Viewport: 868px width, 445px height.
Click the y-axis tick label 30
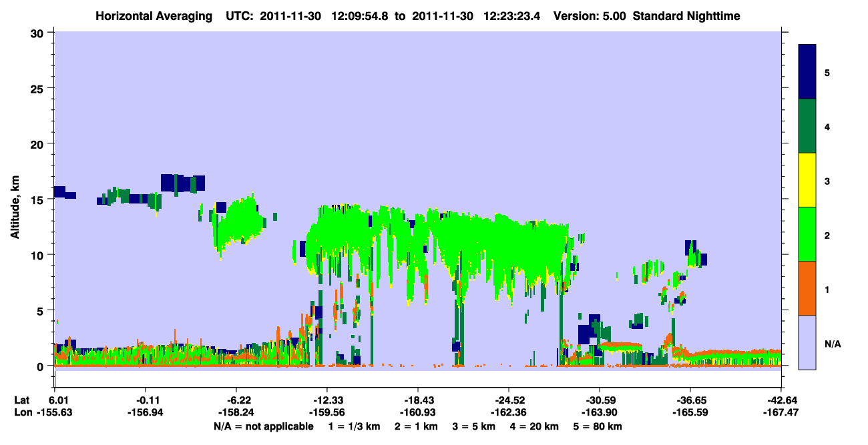tap(39, 33)
